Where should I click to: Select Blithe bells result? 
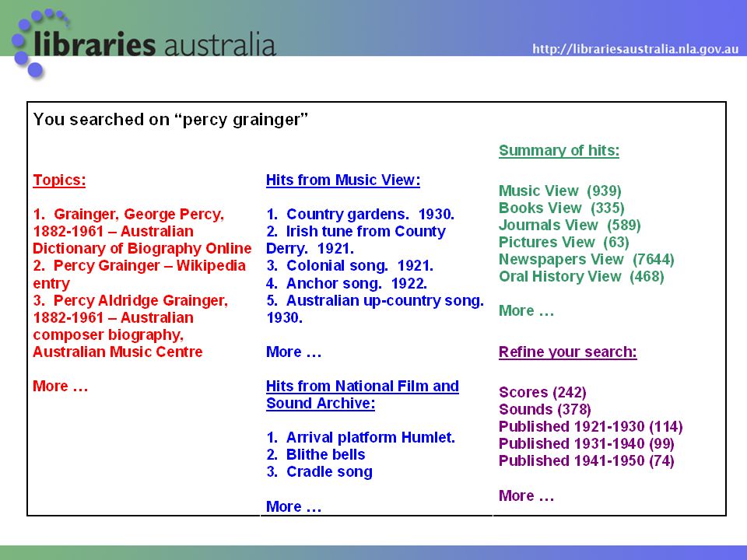[316, 454]
